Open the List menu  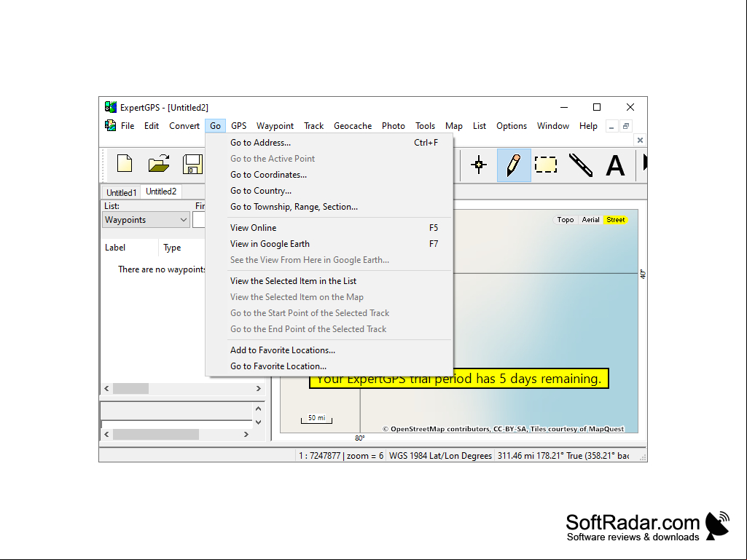480,126
